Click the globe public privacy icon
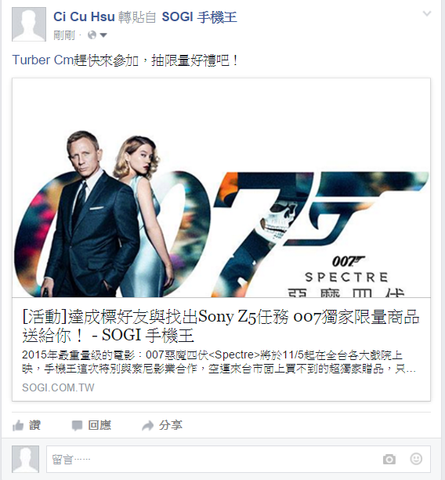The height and width of the screenshot is (480, 445). pos(92,35)
